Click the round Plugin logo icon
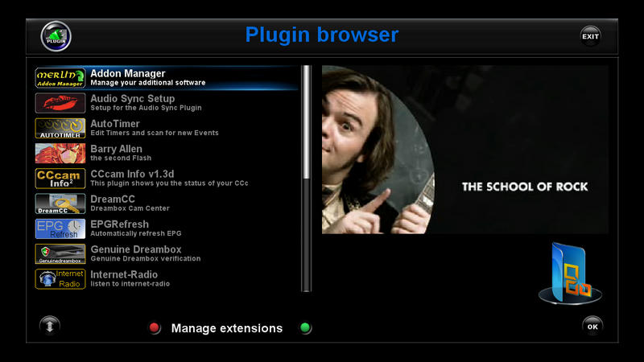Viewport: 644px width, 362px height. (x=56, y=36)
